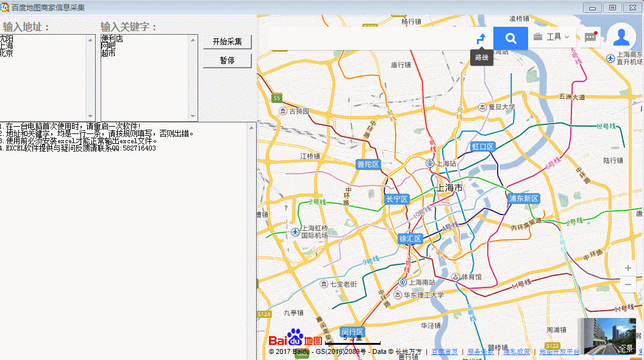Click the 七宝老街 landmark marker

coord(324,284)
